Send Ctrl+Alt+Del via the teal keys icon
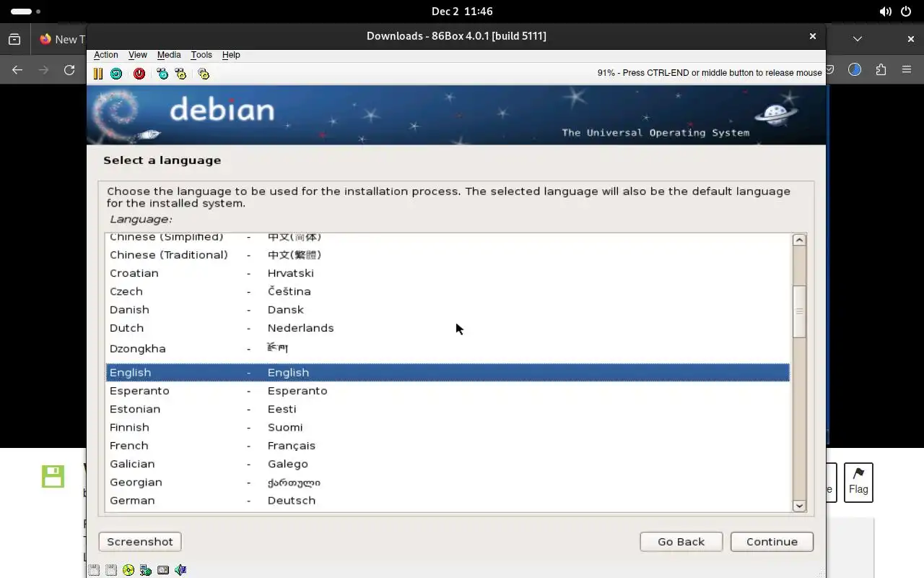The width and height of the screenshot is (924, 578). point(162,74)
